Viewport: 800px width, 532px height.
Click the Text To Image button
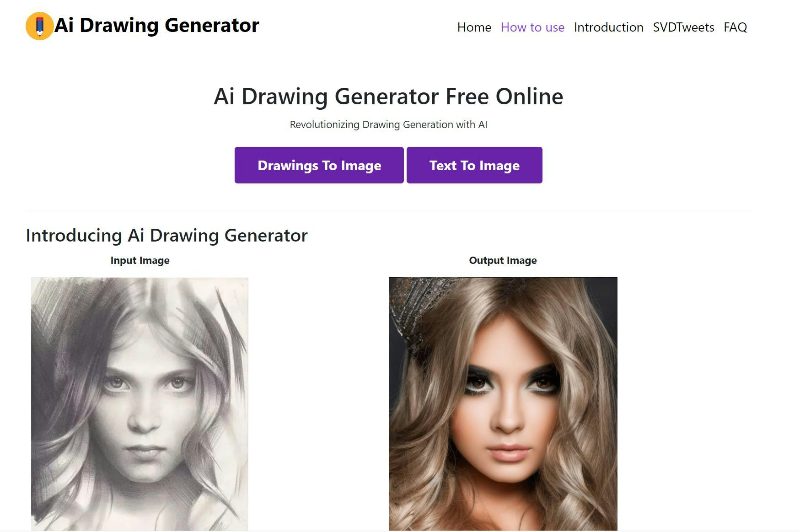(x=474, y=165)
